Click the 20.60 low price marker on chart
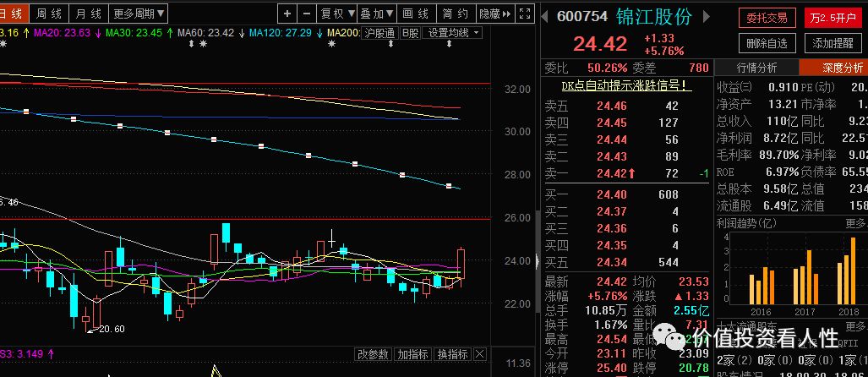The width and height of the screenshot is (868, 377). coord(112,329)
